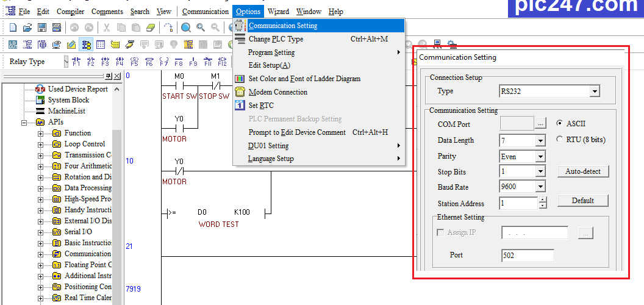Click the large magnifier Find icon
Image resolution: width=644 pixels, height=305 pixels.
(186, 27)
